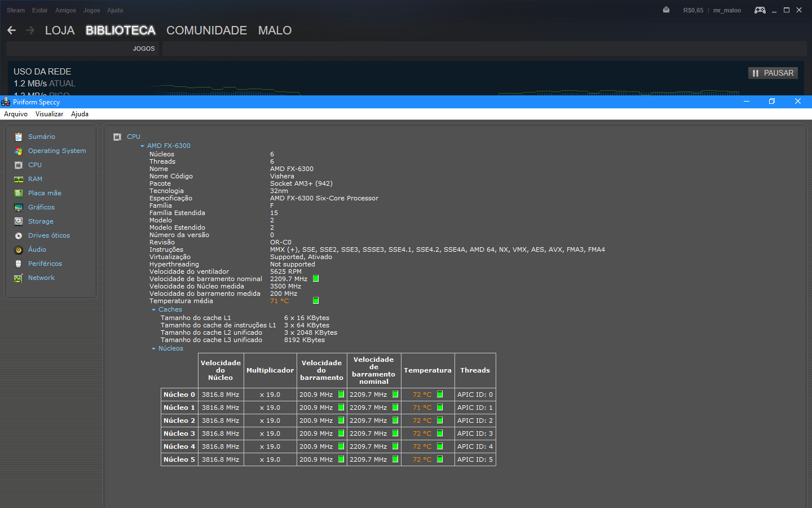Click Supported, Ativado virtualization value
The height and width of the screenshot is (508, 812).
click(x=301, y=257)
